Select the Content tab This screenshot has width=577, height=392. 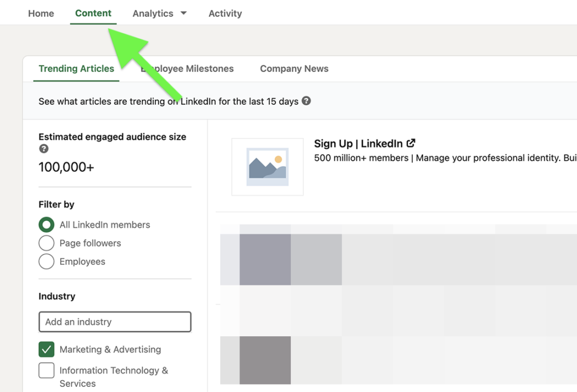point(93,14)
